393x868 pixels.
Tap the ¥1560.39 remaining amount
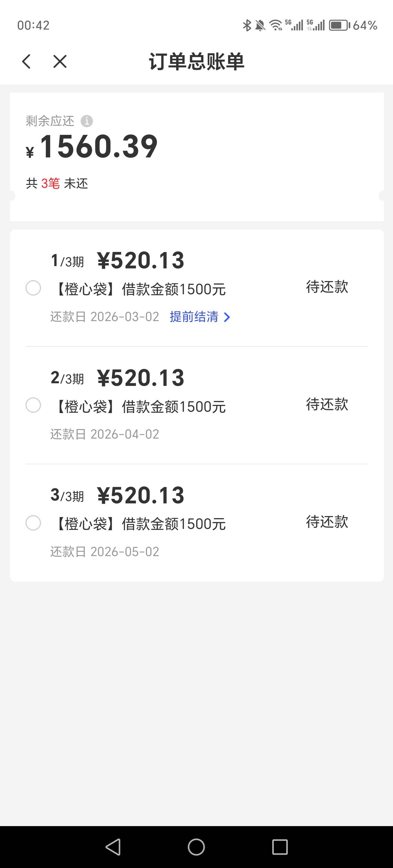pyautogui.click(x=99, y=147)
